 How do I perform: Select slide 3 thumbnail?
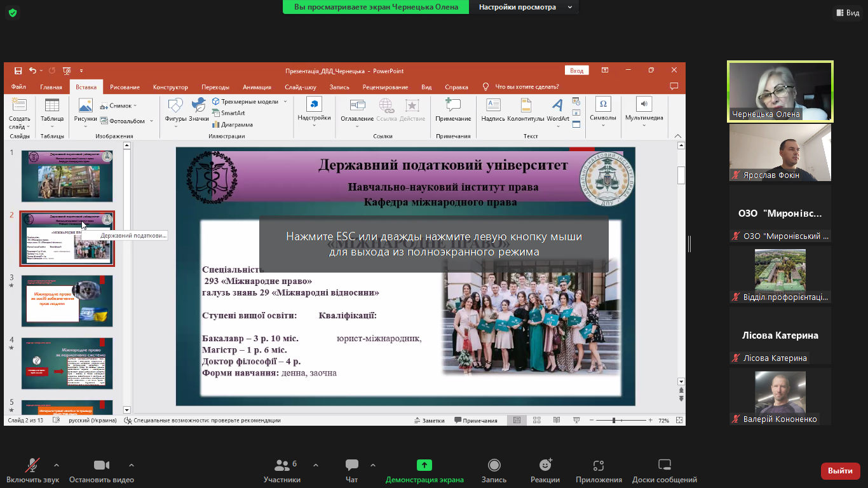coord(67,301)
